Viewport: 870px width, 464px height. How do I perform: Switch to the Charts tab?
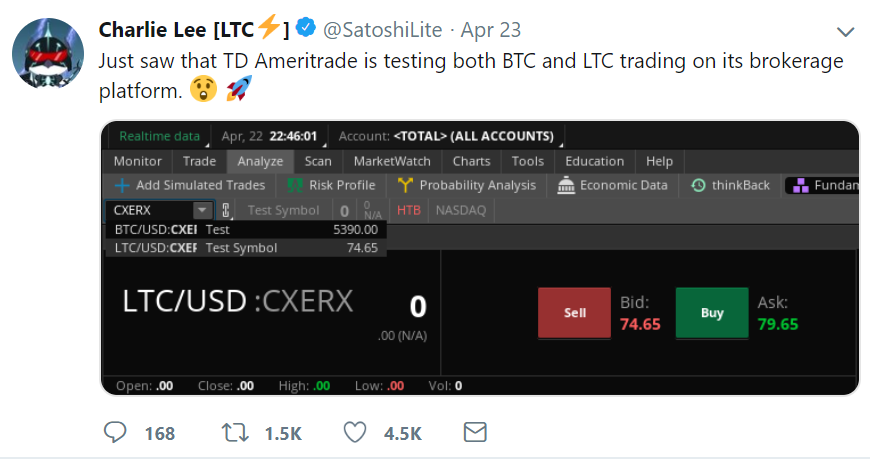pos(471,161)
